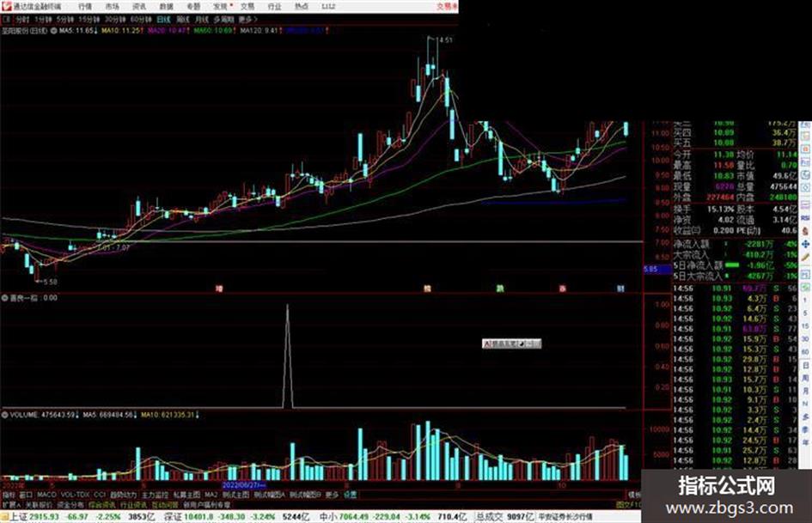Select the pencil drawing tool icon
Image resolution: width=812 pixels, height=523 pixels.
coord(805,257)
